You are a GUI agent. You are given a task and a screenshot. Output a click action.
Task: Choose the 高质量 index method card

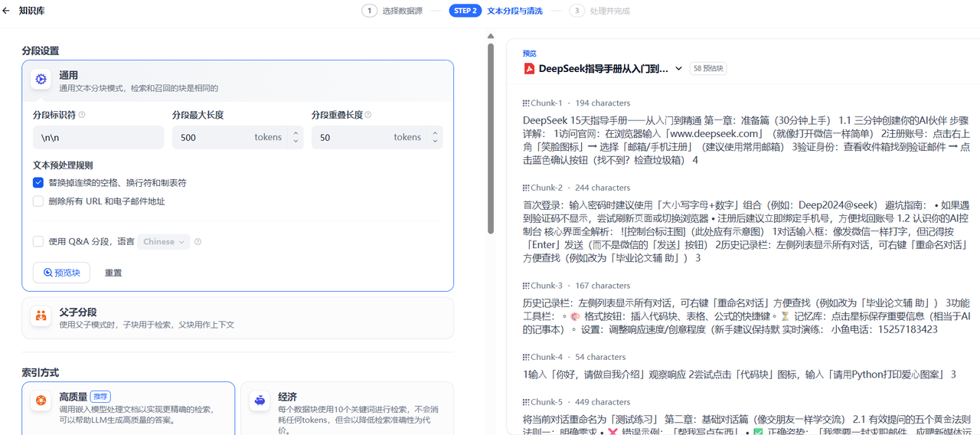[128, 408]
